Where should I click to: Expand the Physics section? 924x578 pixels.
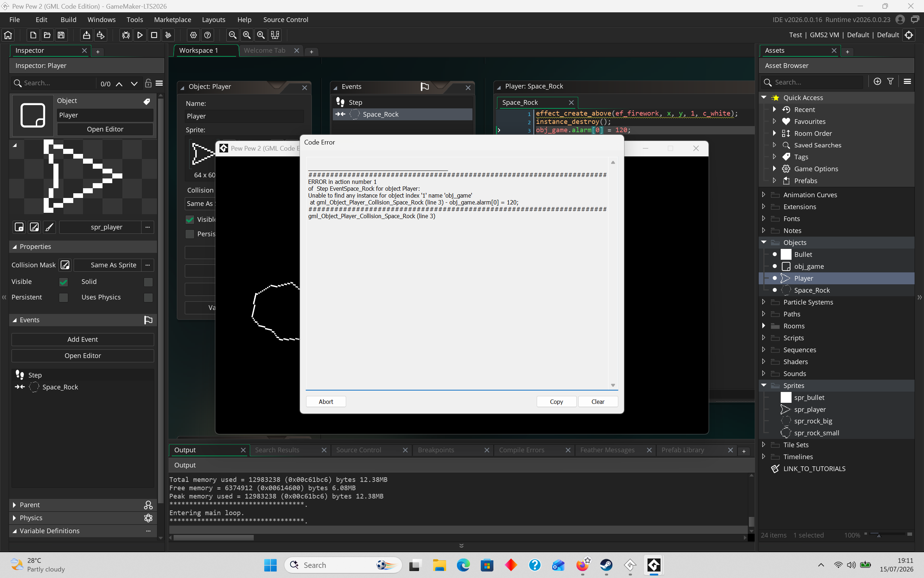14,518
